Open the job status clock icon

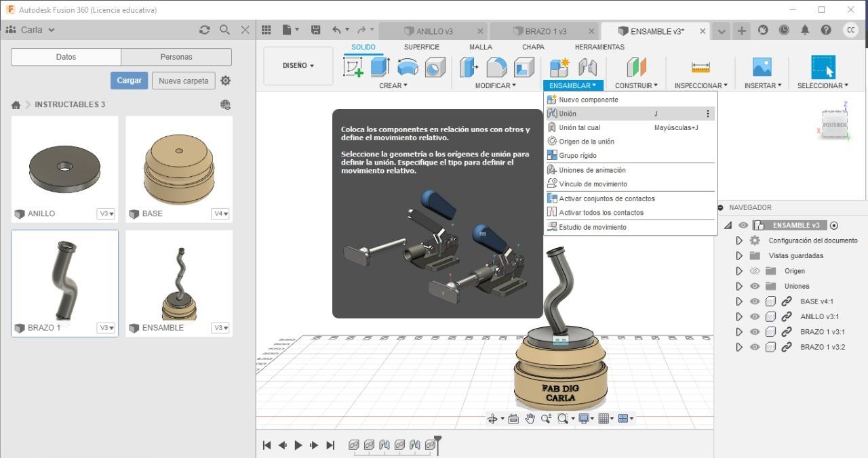pyautogui.click(x=784, y=30)
